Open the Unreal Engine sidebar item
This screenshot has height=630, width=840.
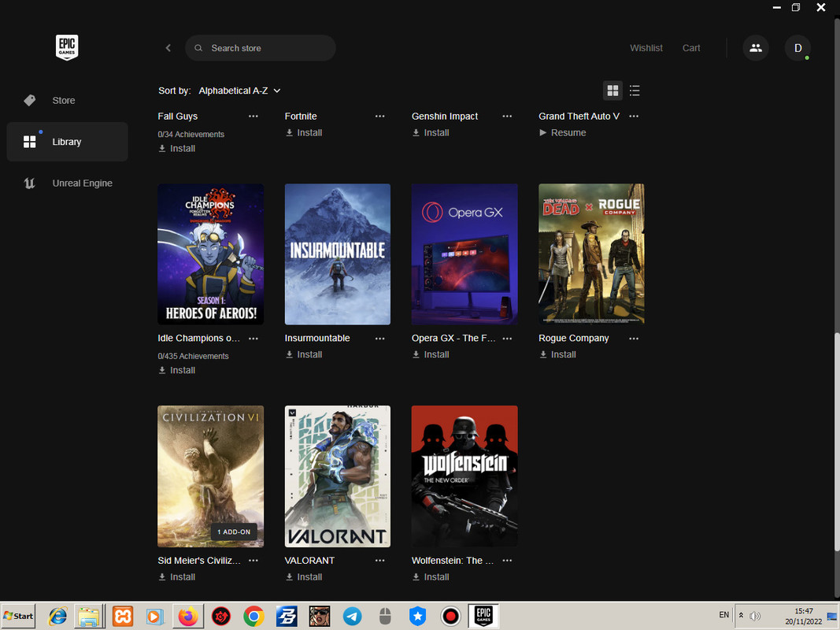coord(68,183)
